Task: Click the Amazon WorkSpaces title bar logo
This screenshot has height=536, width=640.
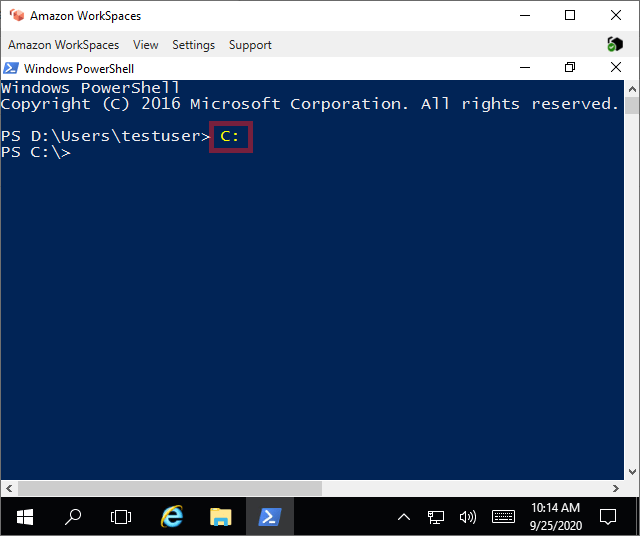Action: tap(17, 16)
